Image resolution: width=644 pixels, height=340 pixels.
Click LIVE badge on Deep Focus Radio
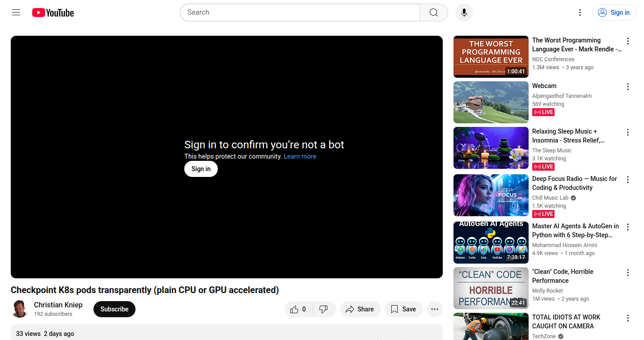[x=543, y=214]
